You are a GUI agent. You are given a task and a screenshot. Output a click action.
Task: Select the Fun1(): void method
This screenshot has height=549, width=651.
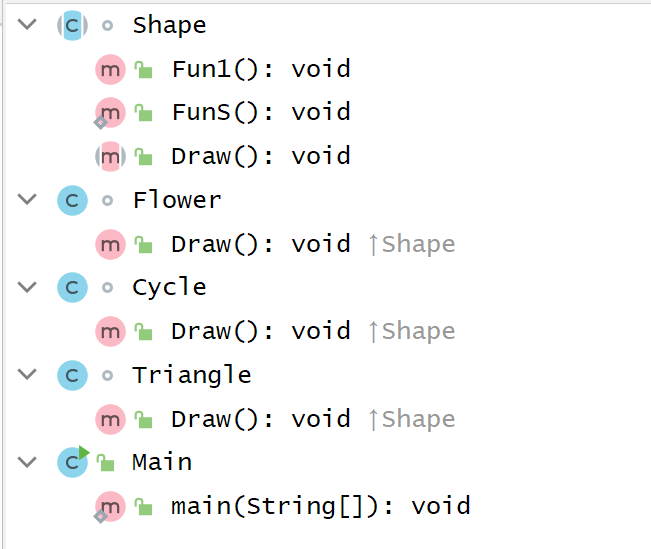coord(260,69)
